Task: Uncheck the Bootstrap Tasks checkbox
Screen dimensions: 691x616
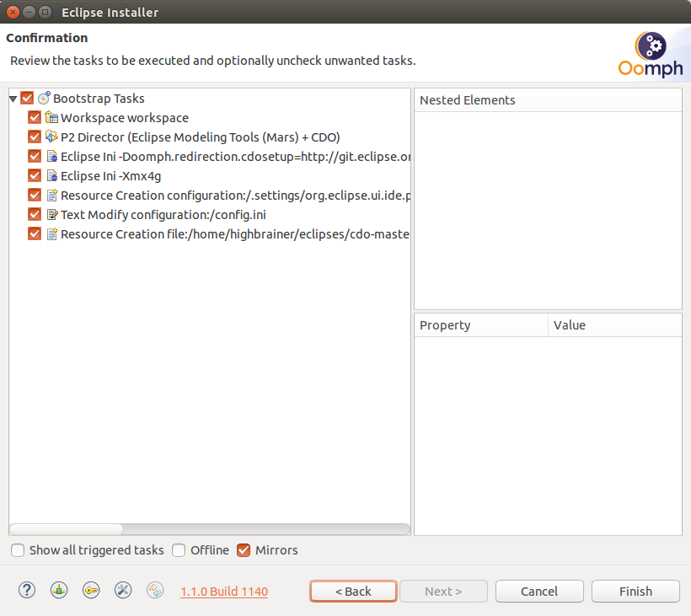Action: (27, 98)
